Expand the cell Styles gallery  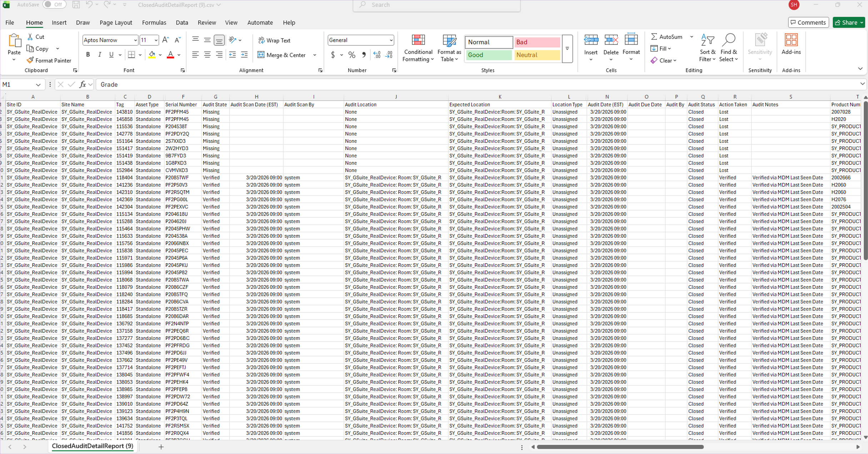pos(567,49)
